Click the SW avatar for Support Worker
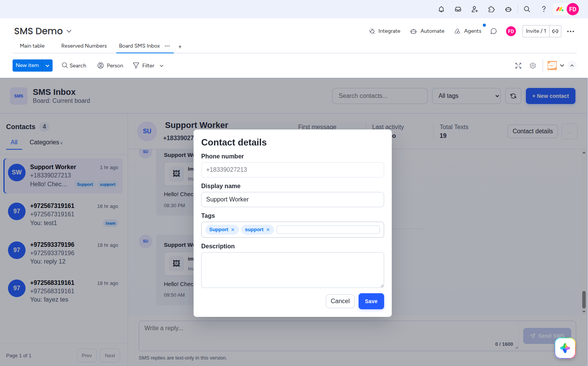Image resolution: width=588 pixels, height=366 pixels. (x=17, y=173)
